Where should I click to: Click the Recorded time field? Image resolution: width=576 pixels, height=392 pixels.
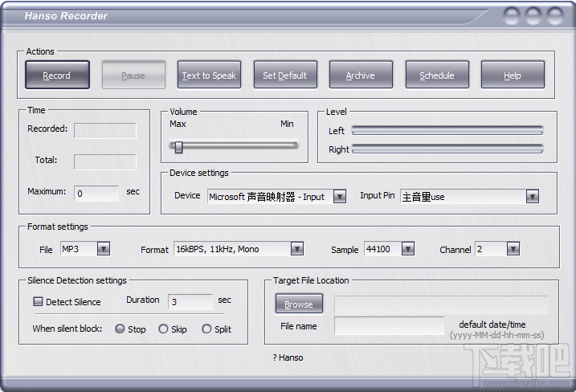click(105, 130)
